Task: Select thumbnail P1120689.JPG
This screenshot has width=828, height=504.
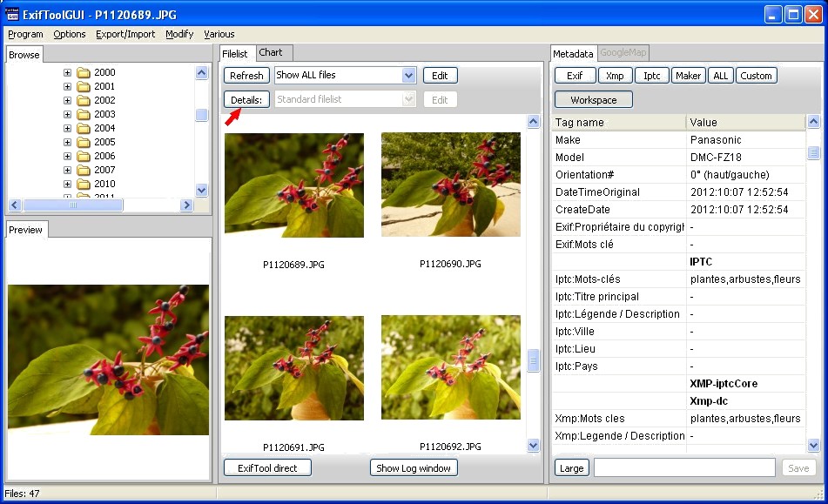Action: pos(294,185)
